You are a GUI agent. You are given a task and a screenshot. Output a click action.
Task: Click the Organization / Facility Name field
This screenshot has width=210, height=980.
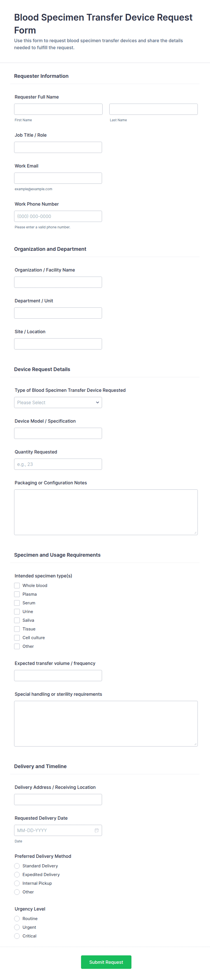point(58,282)
